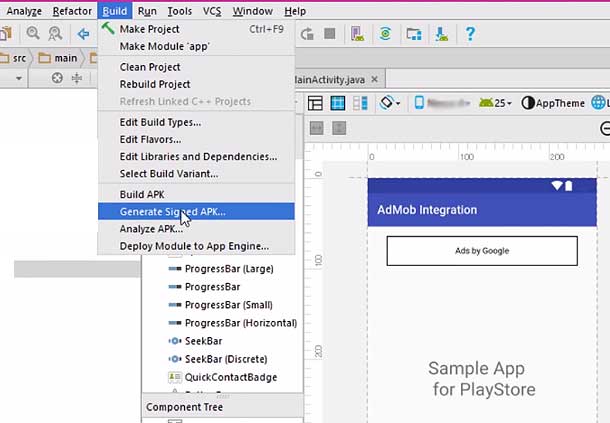The width and height of the screenshot is (610, 423).
Task: Choose Make Module 'app'
Action: pyautogui.click(x=196, y=46)
